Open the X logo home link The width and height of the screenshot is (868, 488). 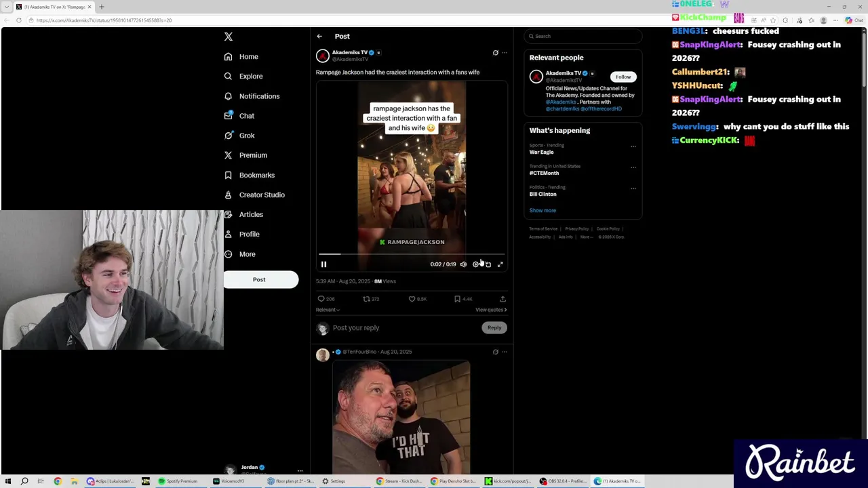pyautogui.click(x=229, y=37)
